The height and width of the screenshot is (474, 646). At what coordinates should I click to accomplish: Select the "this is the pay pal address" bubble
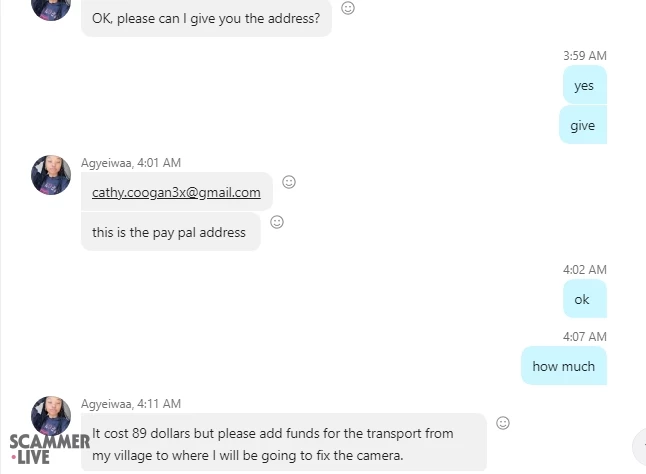(x=170, y=232)
